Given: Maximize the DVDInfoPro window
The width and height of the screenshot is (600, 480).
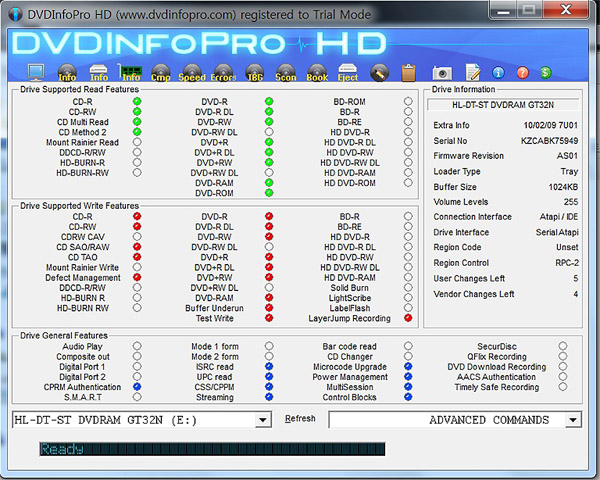Looking at the screenshot, I should click(530, 10).
